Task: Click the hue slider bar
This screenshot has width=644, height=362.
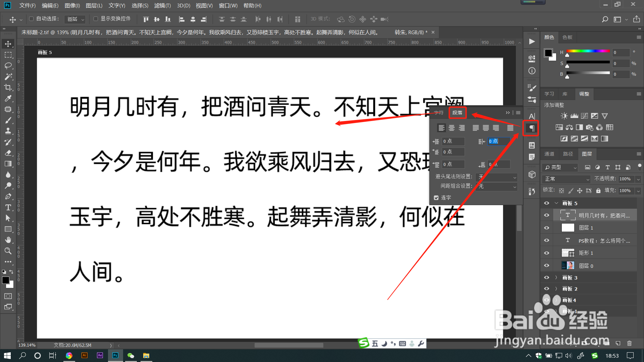Action: [588, 51]
